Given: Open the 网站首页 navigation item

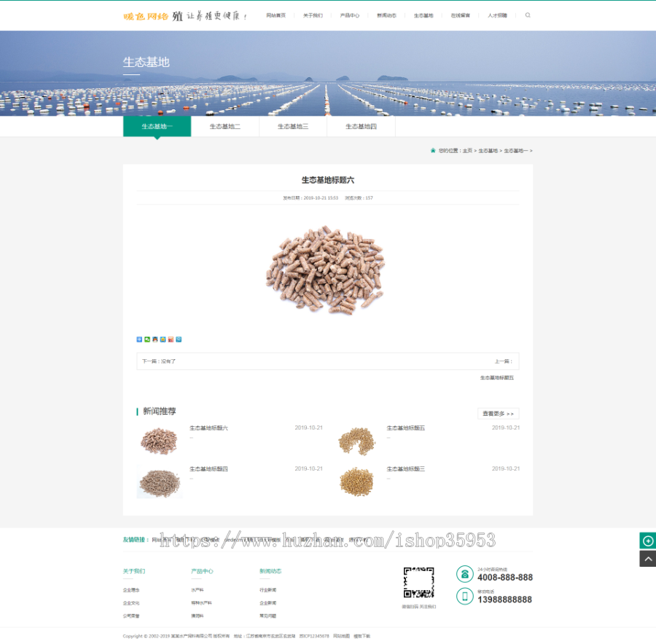Looking at the screenshot, I should pyautogui.click(x=276, y=15).
